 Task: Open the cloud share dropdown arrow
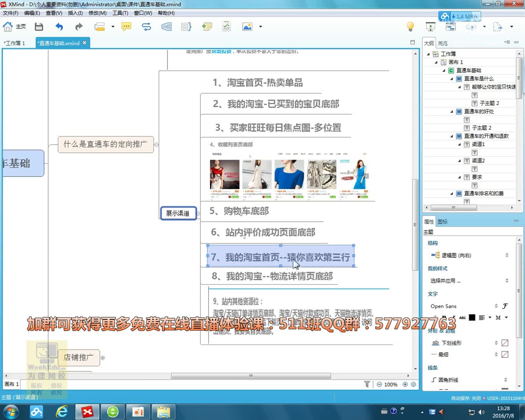(x=484, y=26)
